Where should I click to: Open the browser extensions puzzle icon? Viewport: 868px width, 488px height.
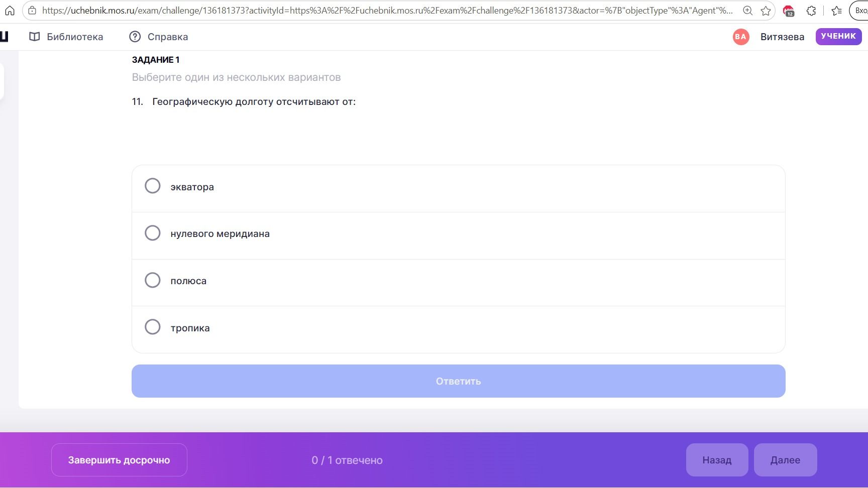click(811, 11)
